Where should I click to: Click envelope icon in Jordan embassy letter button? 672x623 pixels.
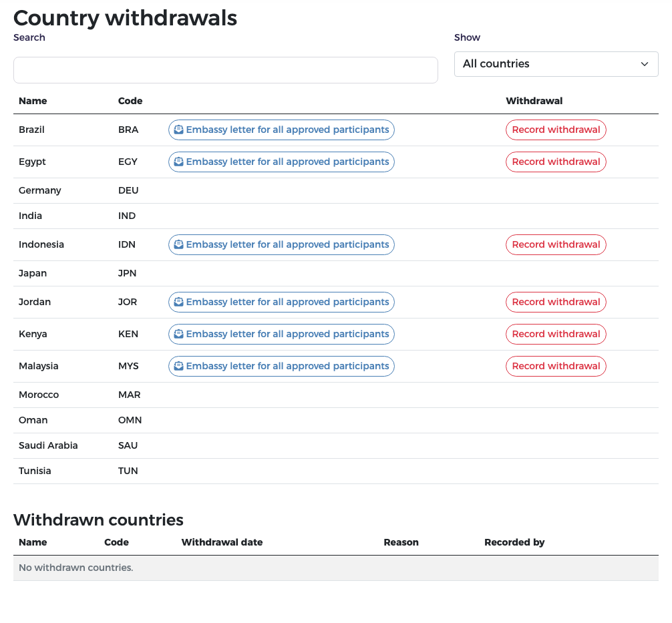pos(179,302)
